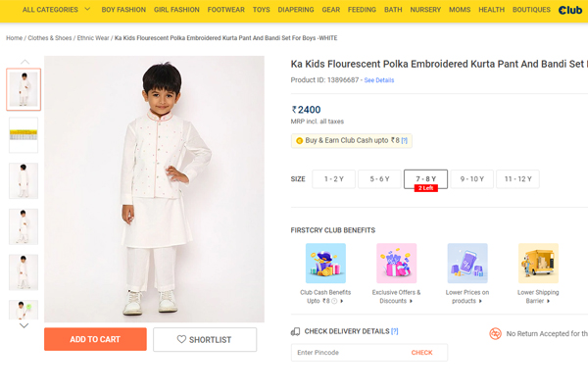Open Club Cash info help icon
The image size is (588, 392).
pyautogui.click(x=404, y=141)
